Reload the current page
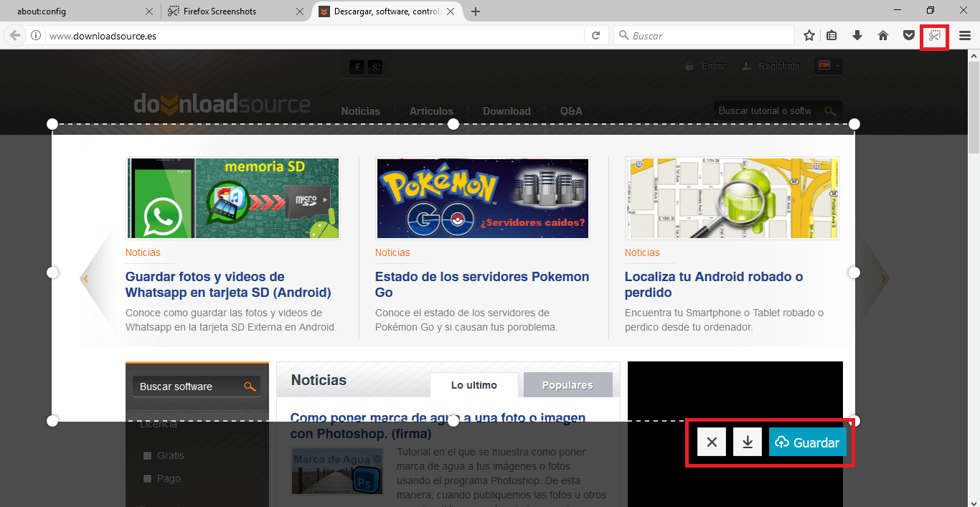Image resolution: width=980 pixels, height=507 pixels. tap(595, 35)
